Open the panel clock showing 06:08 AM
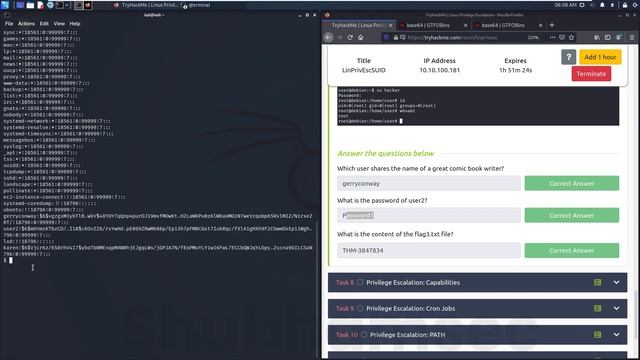 [566, 5]
